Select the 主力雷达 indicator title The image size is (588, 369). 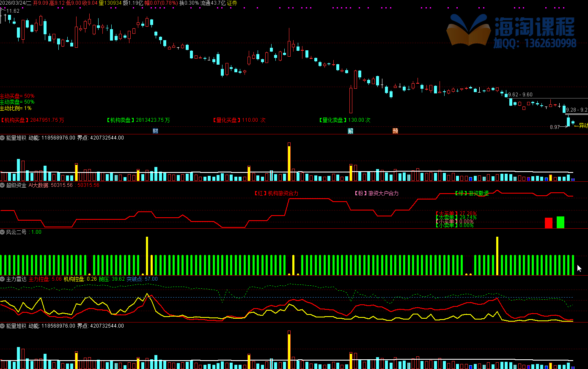(x=16, y=279)
